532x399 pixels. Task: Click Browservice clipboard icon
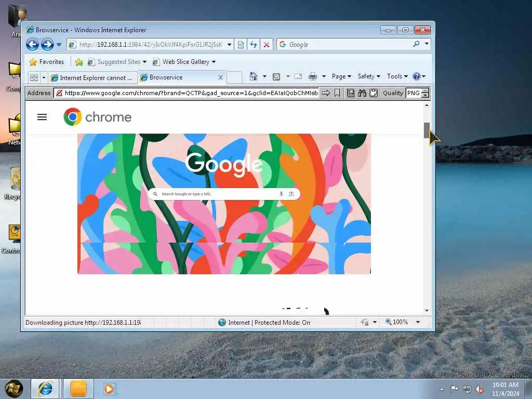(x=374, y=93)
